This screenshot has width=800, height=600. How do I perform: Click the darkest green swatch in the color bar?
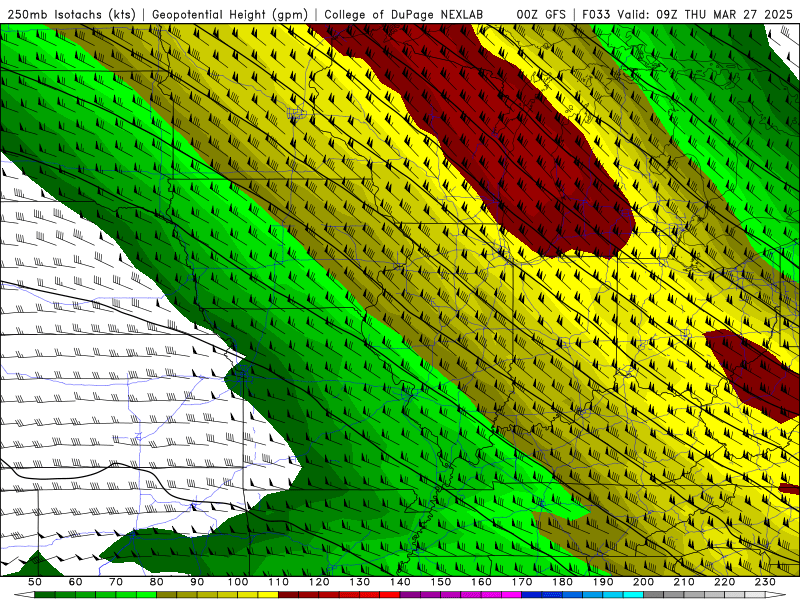pos(45,595)
